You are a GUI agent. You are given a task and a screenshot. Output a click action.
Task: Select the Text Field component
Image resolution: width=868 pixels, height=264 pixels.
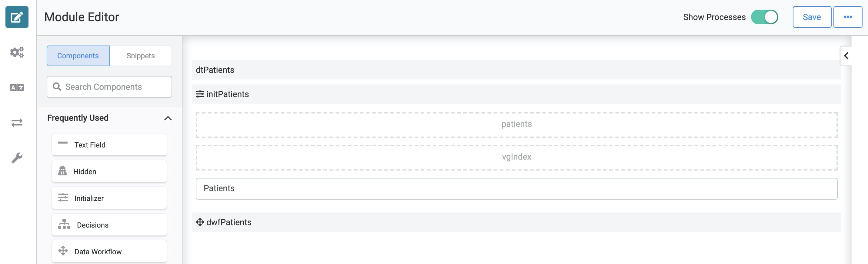pyautogui.click(x=109, y=144)
